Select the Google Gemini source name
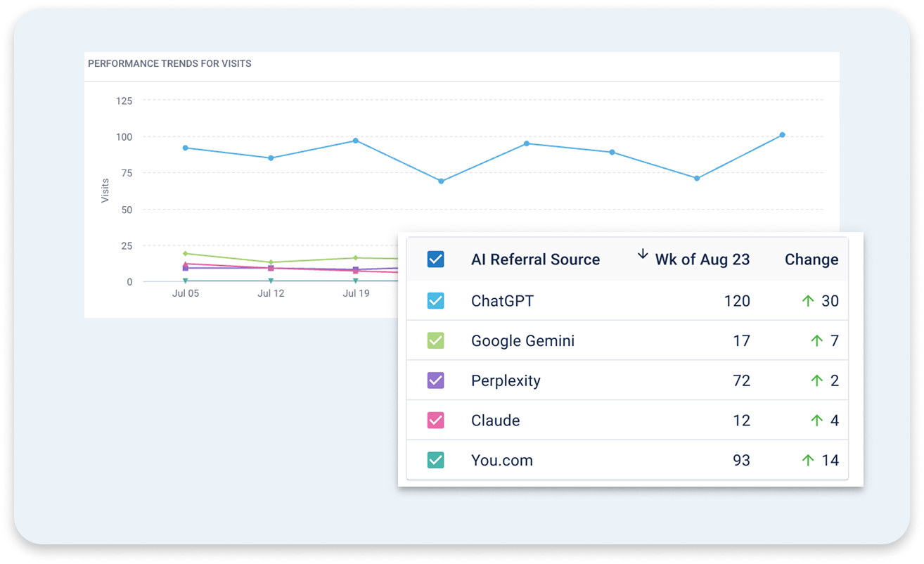The width and height of the screenshot is (924, 564). (x=522, y=341)
